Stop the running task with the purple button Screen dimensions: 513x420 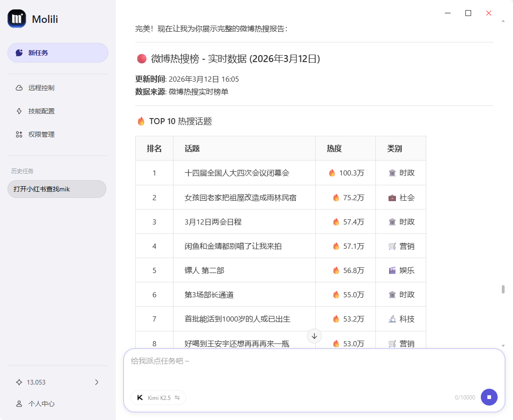click(489, 397)
